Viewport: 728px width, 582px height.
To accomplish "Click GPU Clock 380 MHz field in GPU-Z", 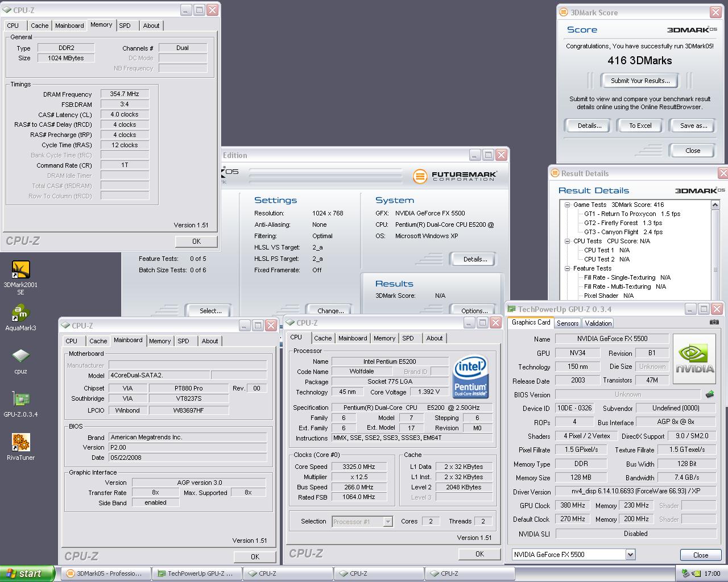I will click(x=573, y=505).
